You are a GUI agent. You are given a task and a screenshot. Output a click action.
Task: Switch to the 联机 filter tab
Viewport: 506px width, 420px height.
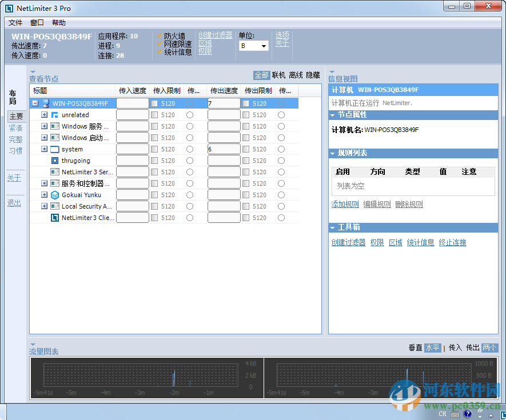click(x=278, y=75)
